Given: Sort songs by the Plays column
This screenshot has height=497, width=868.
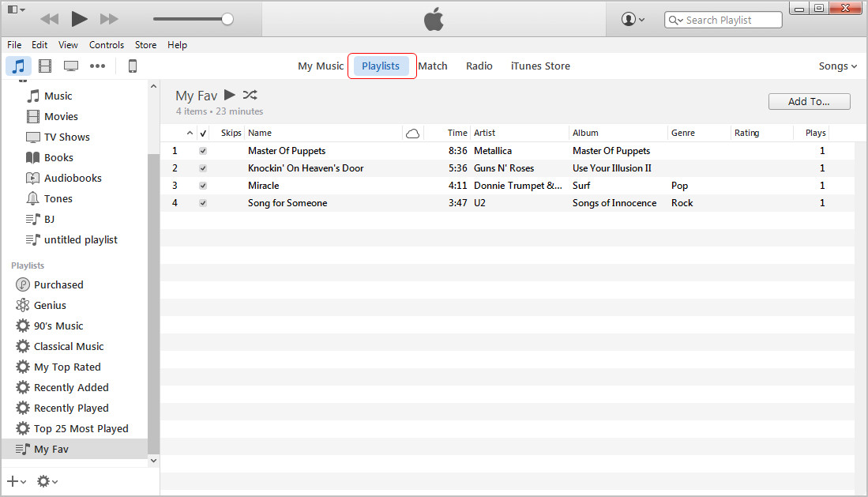Looking at the screenshot, I should click(815, 133).
